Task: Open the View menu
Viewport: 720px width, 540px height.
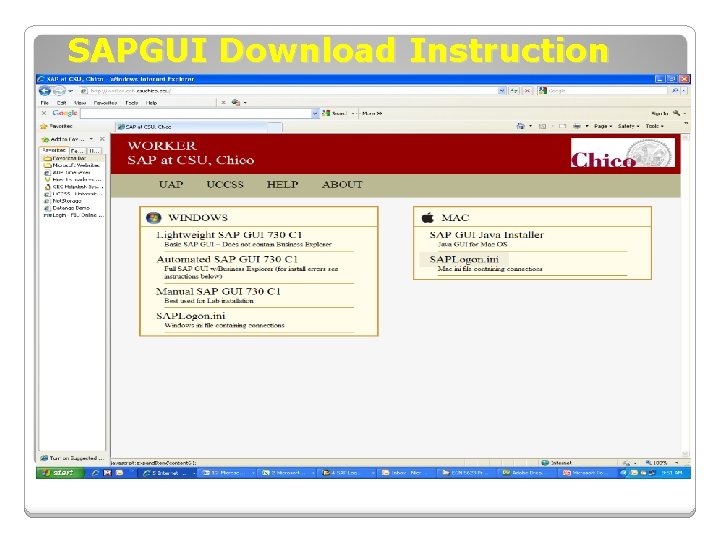Action: [80, 103]
